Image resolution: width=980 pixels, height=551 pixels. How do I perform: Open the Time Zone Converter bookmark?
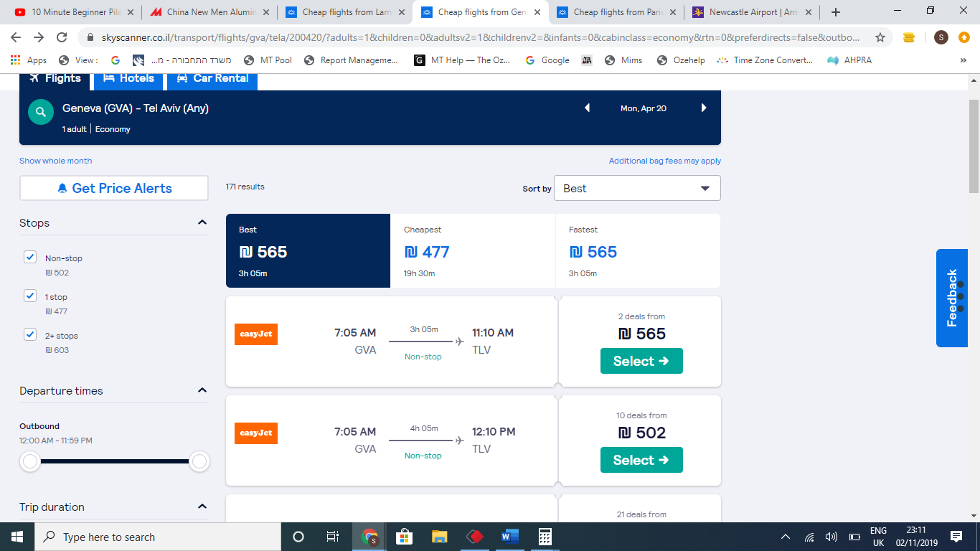765,60
